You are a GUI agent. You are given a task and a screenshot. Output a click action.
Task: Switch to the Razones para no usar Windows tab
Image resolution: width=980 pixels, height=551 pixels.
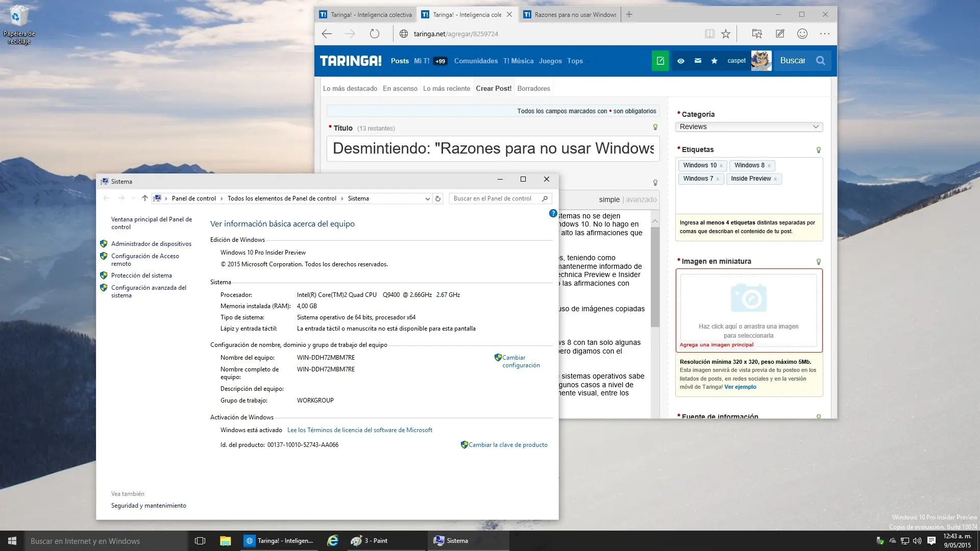570,14
